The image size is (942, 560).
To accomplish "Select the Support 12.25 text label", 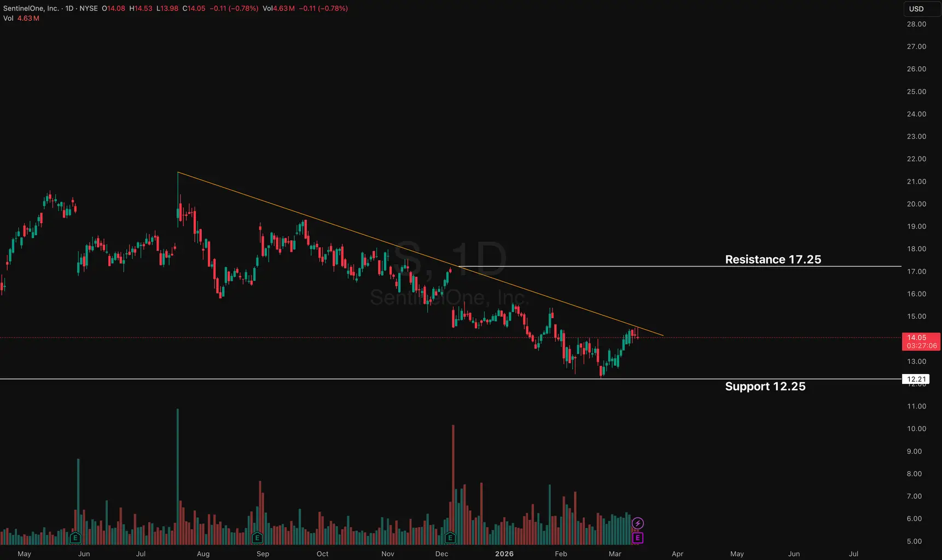I will coord(765,386).
